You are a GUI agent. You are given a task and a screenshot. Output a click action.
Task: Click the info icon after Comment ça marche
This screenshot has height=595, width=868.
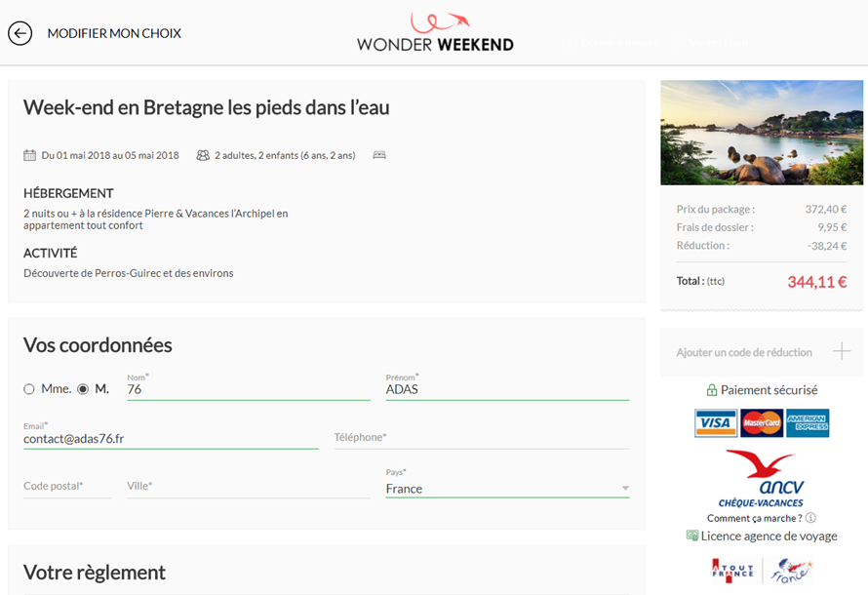[x=810, y=518]
